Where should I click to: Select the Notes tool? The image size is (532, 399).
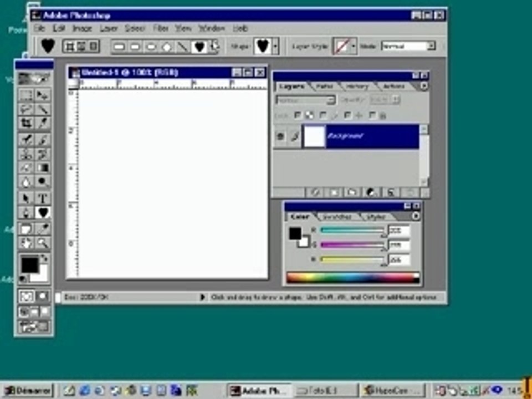tap(26, 229)
